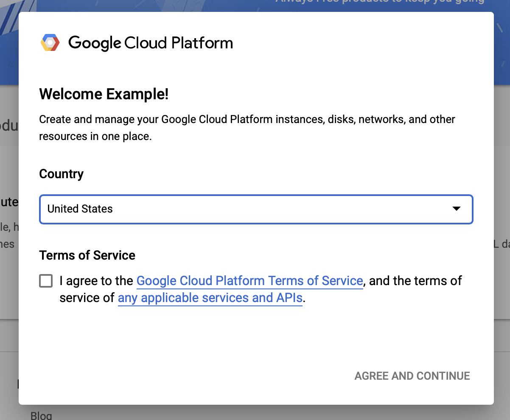Open Google Cloud Platform Terms of Service link
The height and width of the screenshot is (420, 510).
(x=249, y=281)
